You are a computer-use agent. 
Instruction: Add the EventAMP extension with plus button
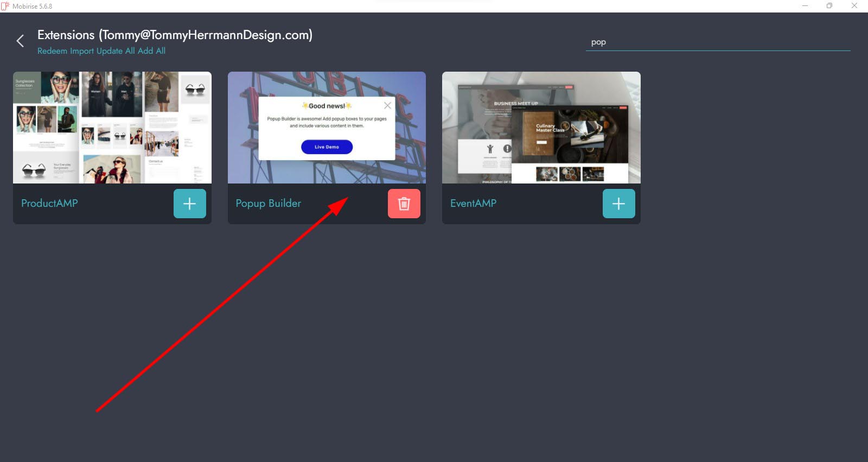click(618, 204)
